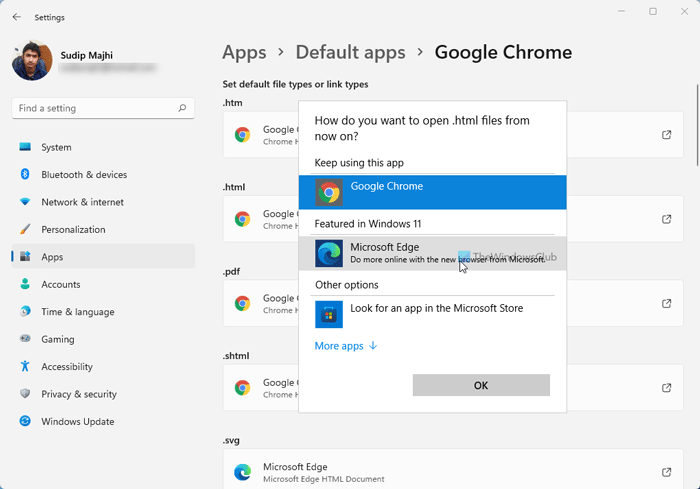Open Privacy & security settings

click(79, 394)
